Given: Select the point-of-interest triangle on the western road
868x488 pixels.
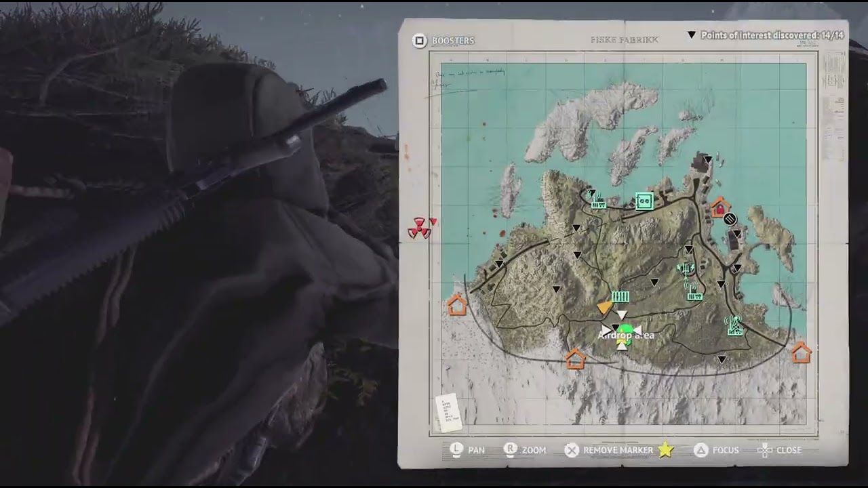Looking at the screenshot, I should tap(500, 264).
